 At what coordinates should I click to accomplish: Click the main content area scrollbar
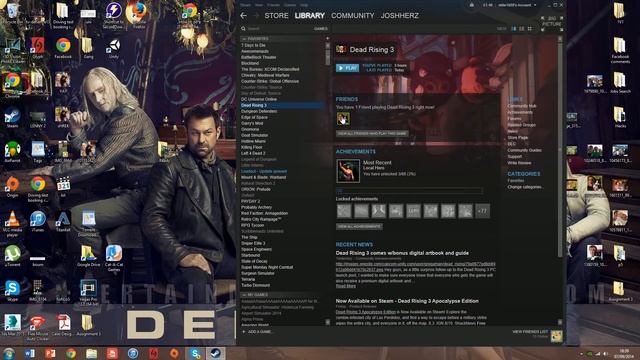tap(560, 149)
